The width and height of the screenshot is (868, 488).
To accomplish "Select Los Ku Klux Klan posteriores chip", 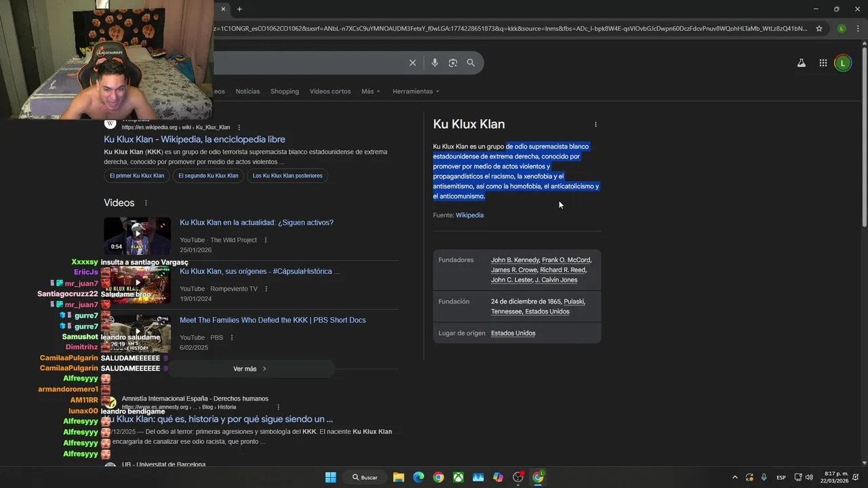I will pyautogui.click(x=288, y=176).
